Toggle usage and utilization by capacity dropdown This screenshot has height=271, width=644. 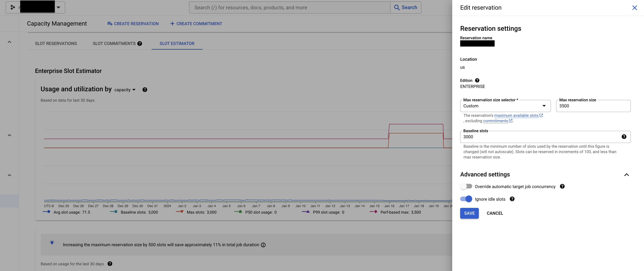[x=125, y=89]
